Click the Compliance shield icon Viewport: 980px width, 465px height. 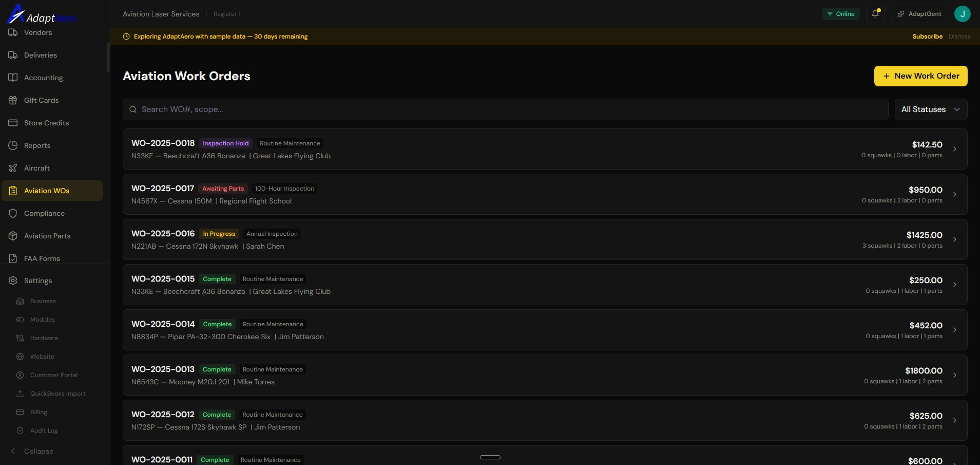click(x=12, y=213)
